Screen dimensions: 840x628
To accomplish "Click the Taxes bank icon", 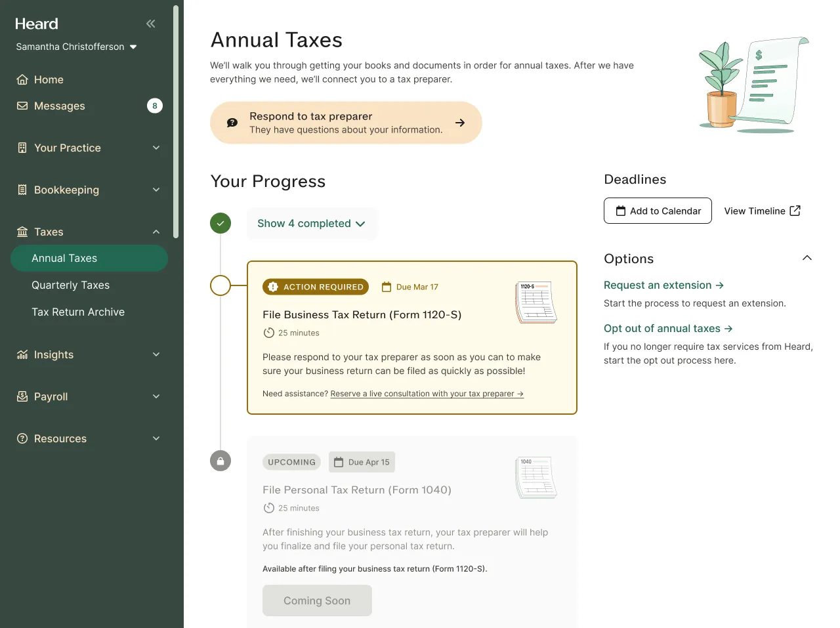I will tap(22, 232).
